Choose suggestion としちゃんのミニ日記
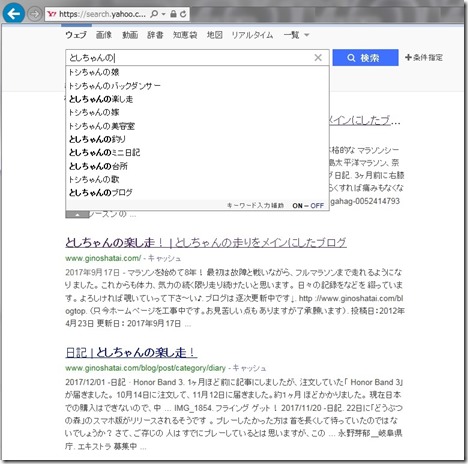Screen dimensions: 468x464 [x=197, y=152]
